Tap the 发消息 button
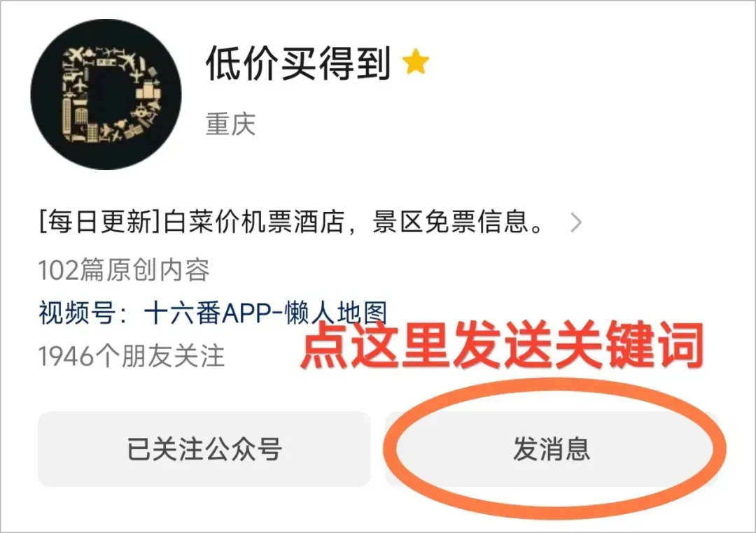The image size is (756, 533). pyautogui.click(x=552, y=448)
